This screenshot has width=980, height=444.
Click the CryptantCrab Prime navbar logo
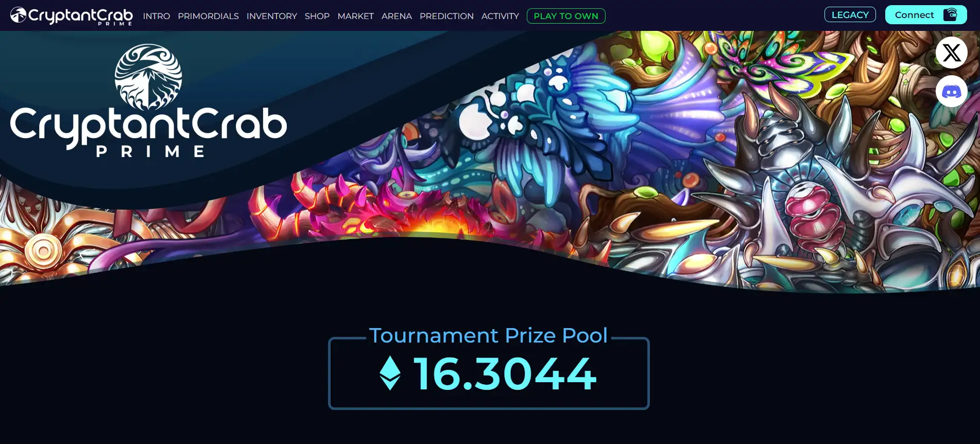(72, 16)
